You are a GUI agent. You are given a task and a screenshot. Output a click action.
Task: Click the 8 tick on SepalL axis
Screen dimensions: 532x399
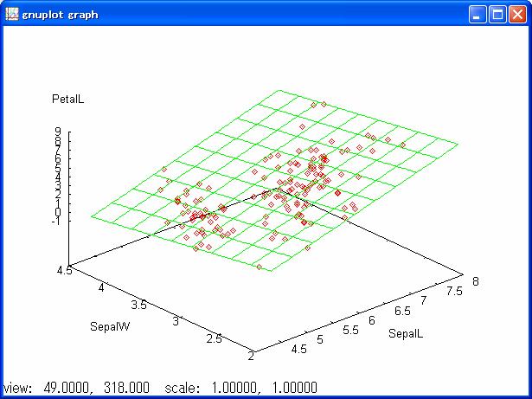click(473, 279)
